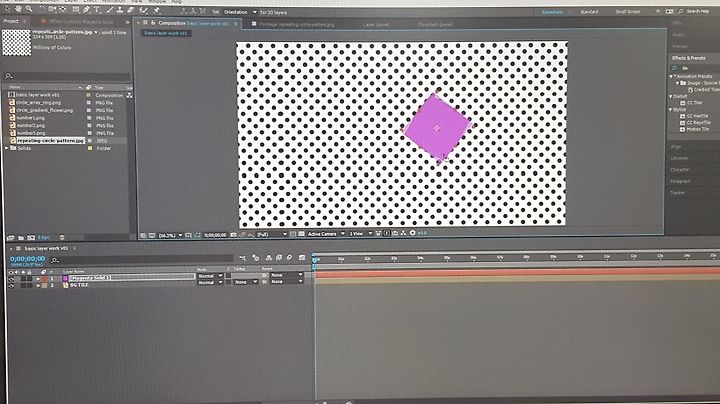Toggle Preserve Transparency box on BG TILE row
Viewport: 720px width, 404px height.
pyautogui.click(x=228, y=282)
